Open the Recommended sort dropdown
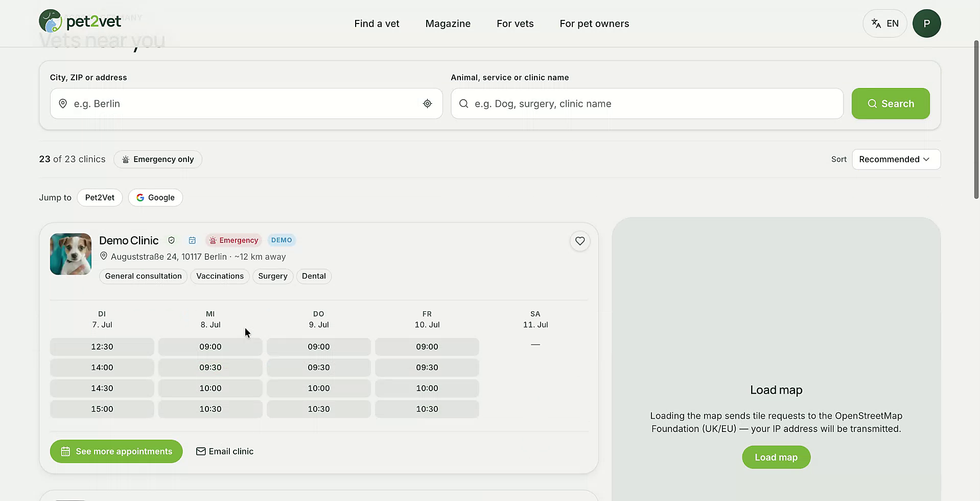Image resolution: width=980 pixels, height=501 pixels. (896, 160)
